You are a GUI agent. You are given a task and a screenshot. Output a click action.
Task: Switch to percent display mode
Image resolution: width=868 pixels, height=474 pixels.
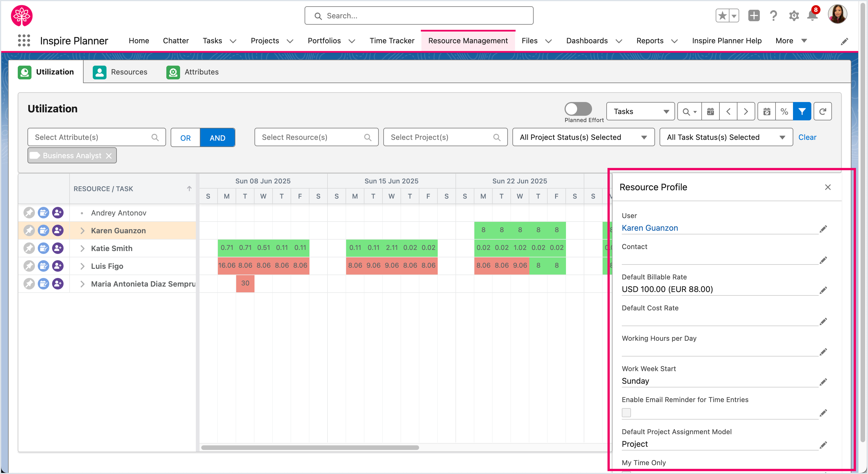[784, 111]
